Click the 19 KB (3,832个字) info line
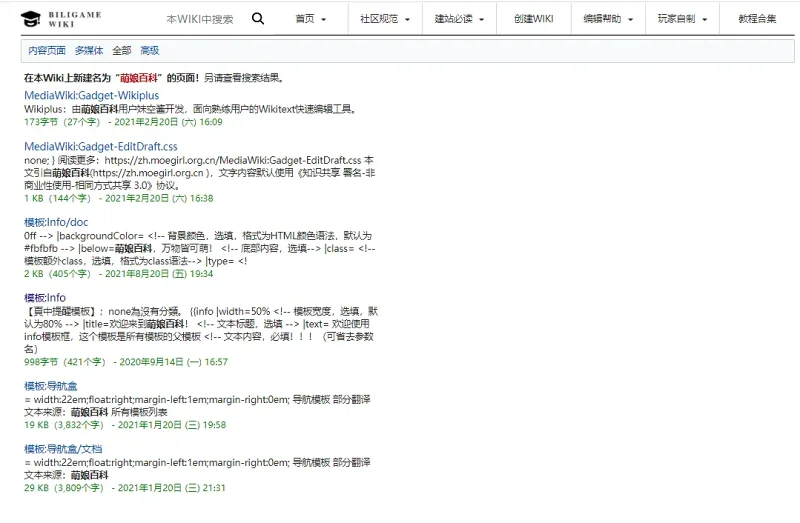The height and width of the screenshot is (523, 800). 125,425
